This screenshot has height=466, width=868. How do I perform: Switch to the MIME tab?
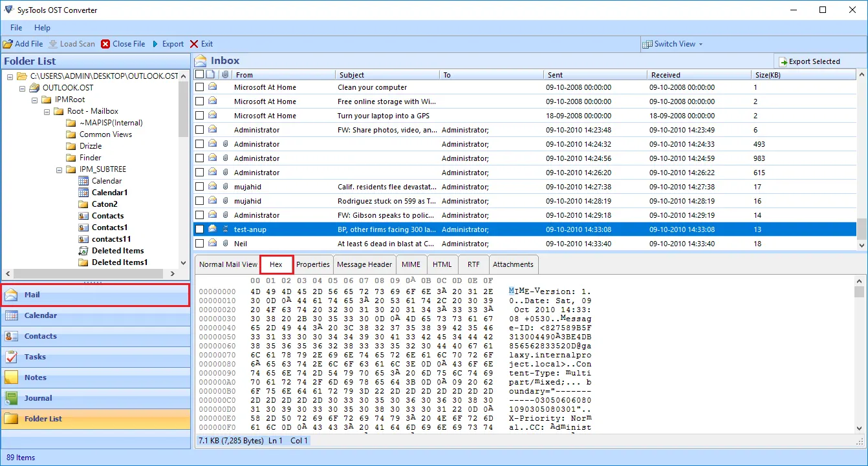(x=411, y=264)
